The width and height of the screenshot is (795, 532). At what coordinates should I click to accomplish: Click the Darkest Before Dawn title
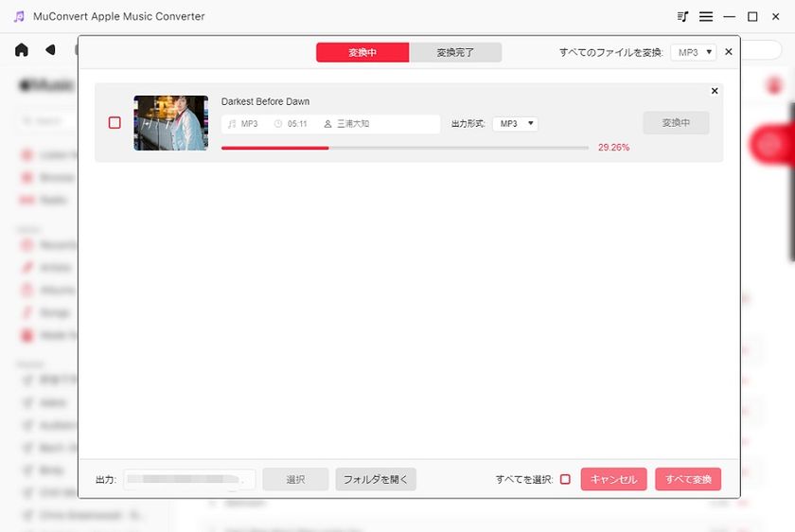point(265,101)
